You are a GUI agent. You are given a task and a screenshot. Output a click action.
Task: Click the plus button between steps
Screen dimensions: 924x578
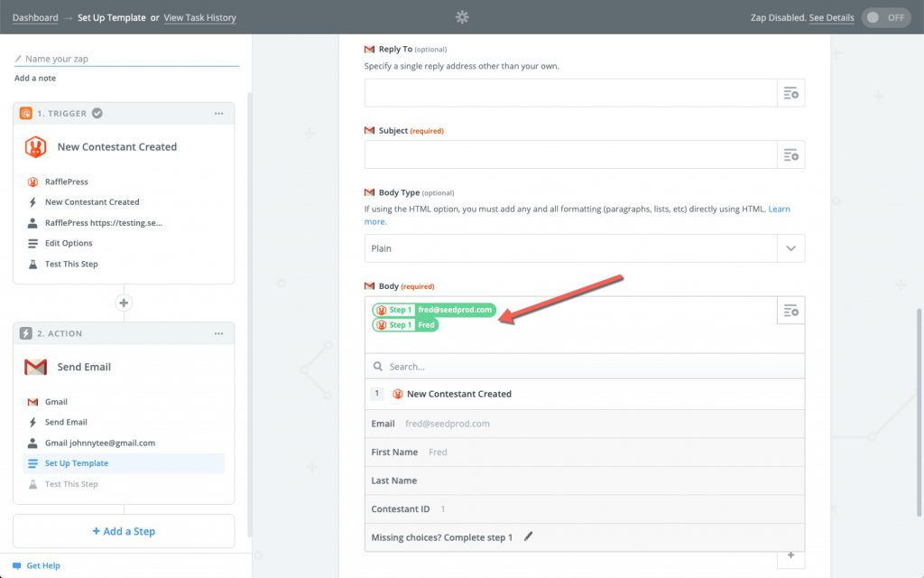tap(124, 303)
